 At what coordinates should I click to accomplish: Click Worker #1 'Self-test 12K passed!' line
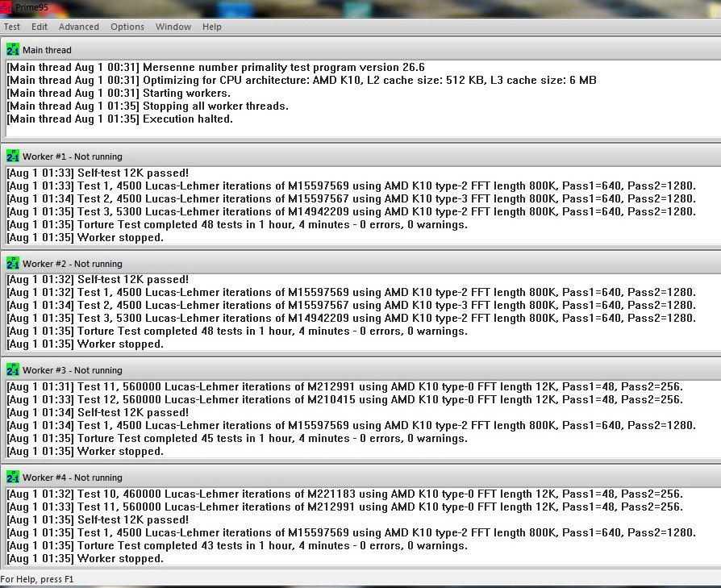pyautogui.click(x=98, y=173)
